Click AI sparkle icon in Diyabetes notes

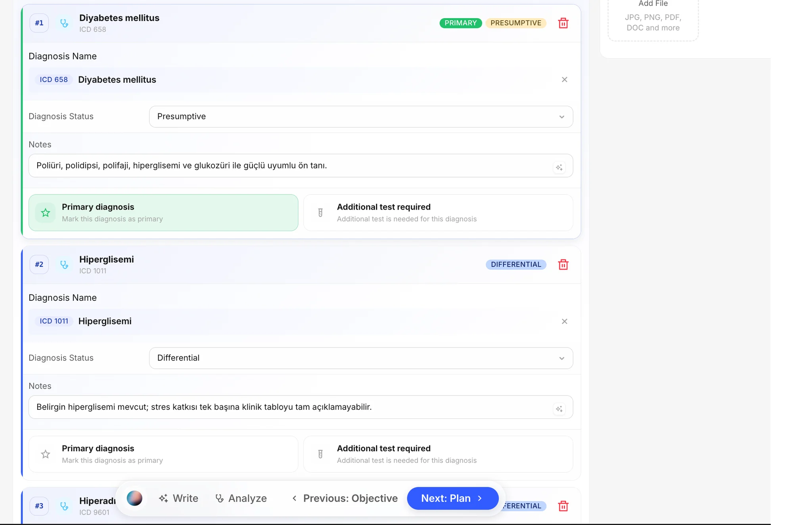point(559,168)
